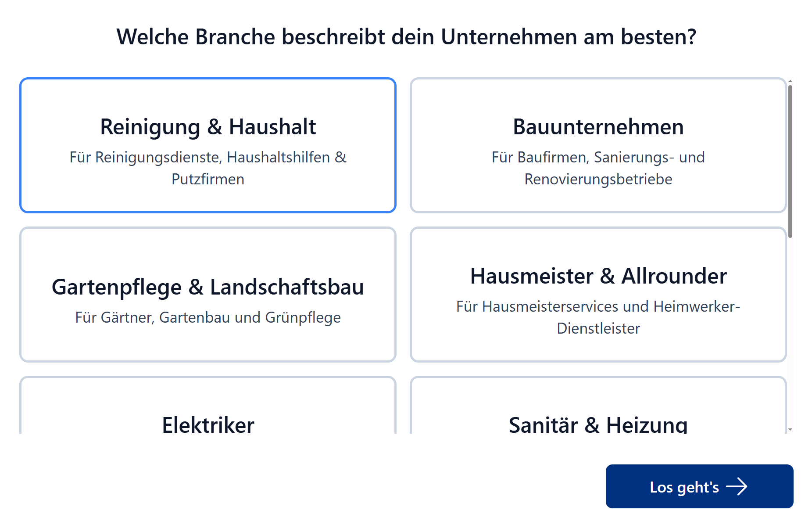The image size is (812, 525).
Task: Click the right arrow icon beside Los geht's
Action: click(x=737, y=486)
